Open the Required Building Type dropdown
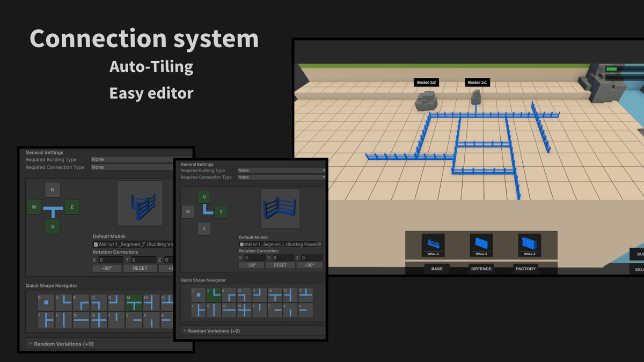 [281, 170]
